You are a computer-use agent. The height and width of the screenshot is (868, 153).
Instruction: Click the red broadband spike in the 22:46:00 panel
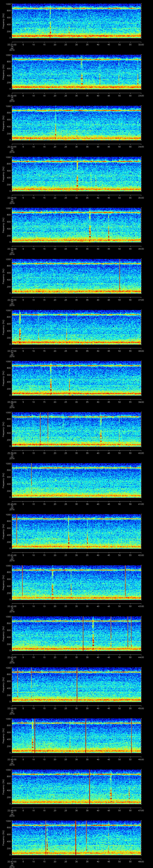pos(90,786)
